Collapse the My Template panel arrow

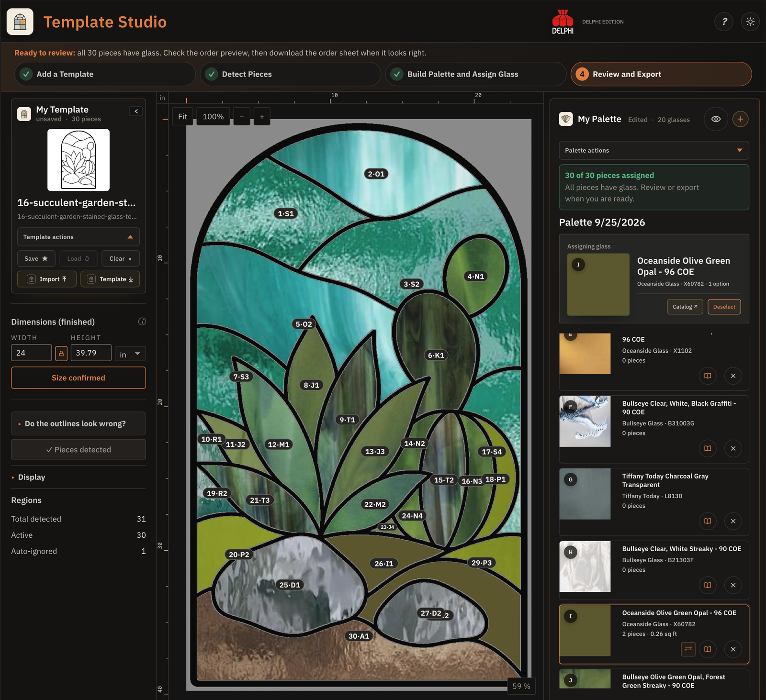136,111
